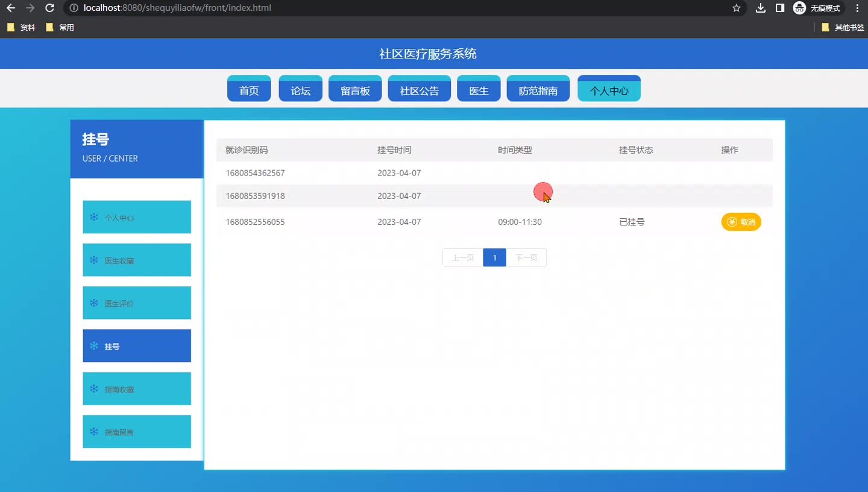Select page 1 in pagination
The width and height of the screenshot is (868, 492).
494,257
